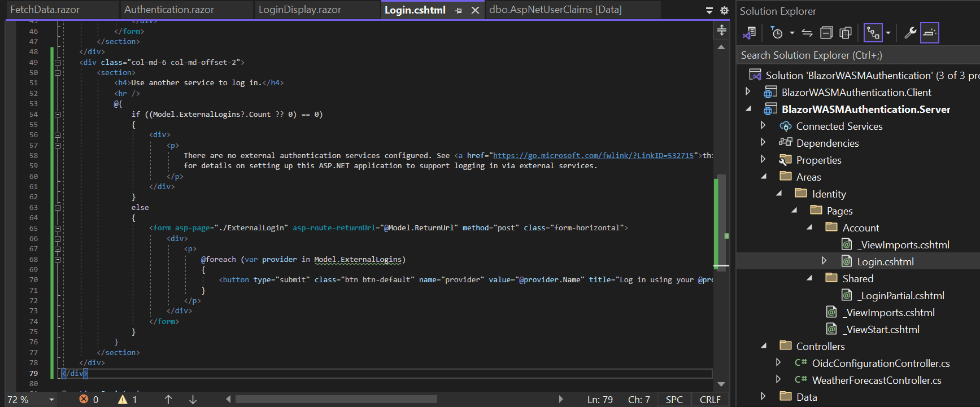Open the FetchData.razor tab
This screenshot has height=407, width=980.
coord(45,10)
